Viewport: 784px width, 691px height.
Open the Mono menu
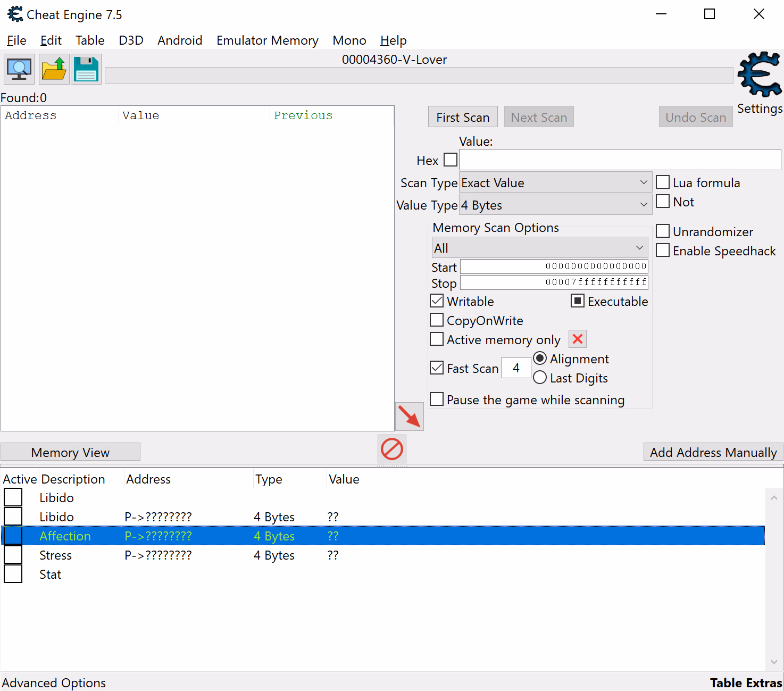coord(349,40)
